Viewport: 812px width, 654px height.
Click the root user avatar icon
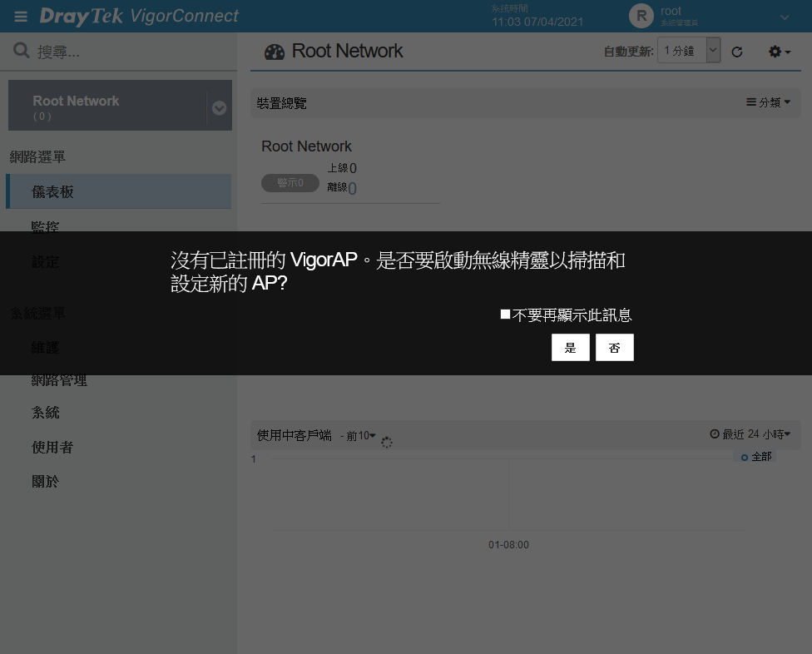[641, 16]
